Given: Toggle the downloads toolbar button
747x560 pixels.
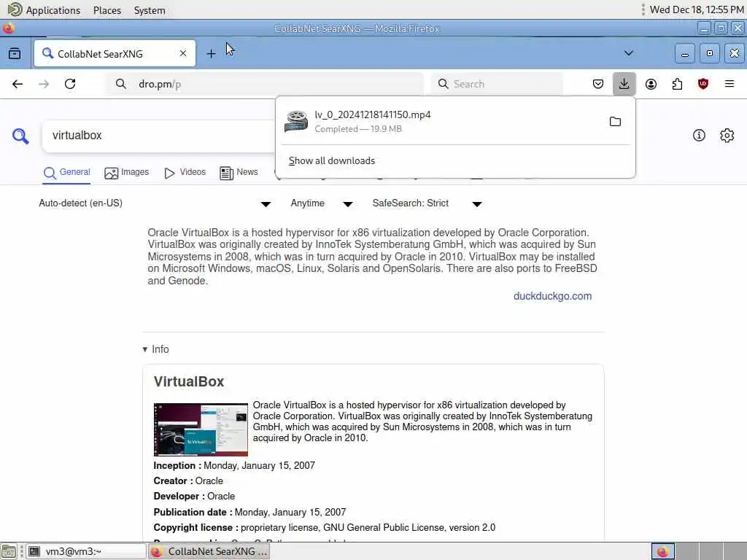Looking at the screenshot, I should point(624,84).
